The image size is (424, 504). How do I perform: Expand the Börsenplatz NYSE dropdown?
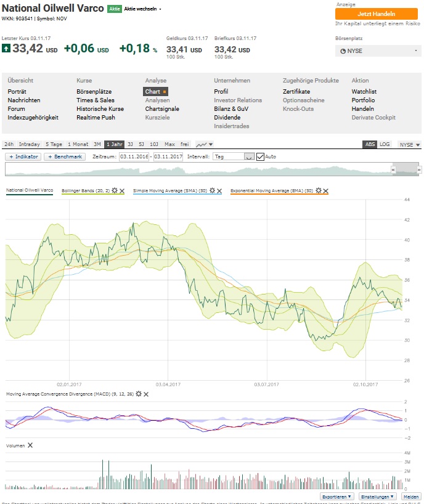click(377, 51)
